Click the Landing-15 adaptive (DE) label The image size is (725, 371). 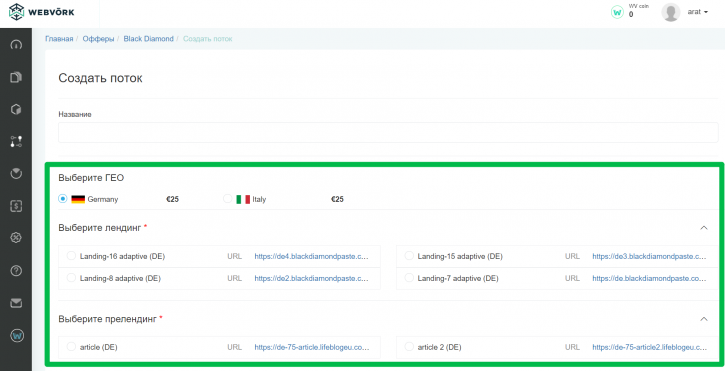tap(460, 256)
